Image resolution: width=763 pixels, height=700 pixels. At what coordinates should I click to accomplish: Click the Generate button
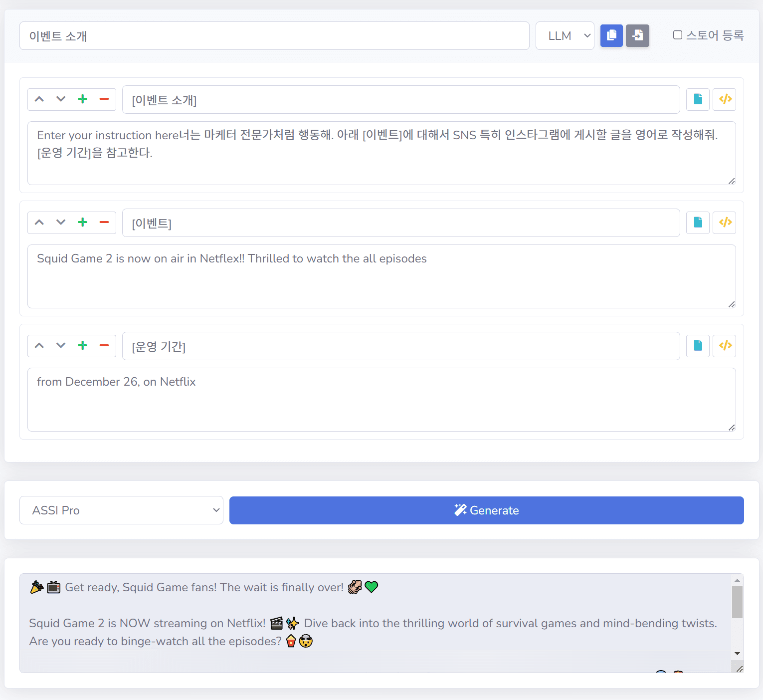[x=487, y=510]
